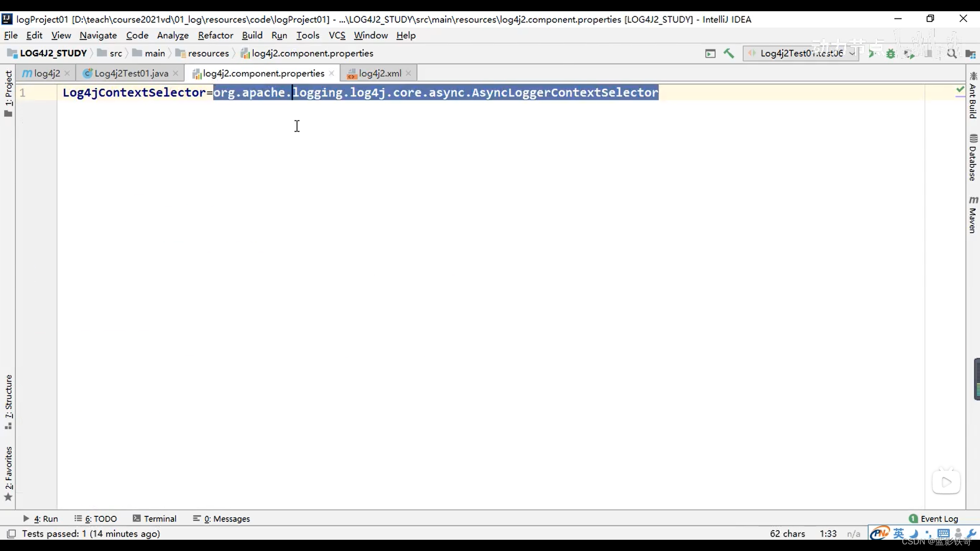Close the log4j2.xml tab
This screenshot has width=980, height=551.
coord(408,73)
